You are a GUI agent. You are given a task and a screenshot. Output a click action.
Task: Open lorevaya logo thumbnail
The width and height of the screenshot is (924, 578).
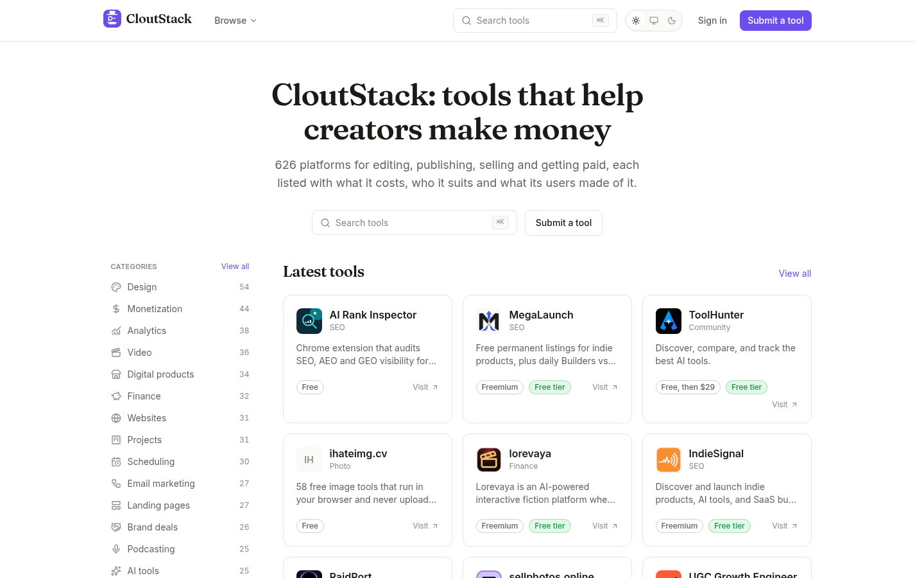pos(489,460)
